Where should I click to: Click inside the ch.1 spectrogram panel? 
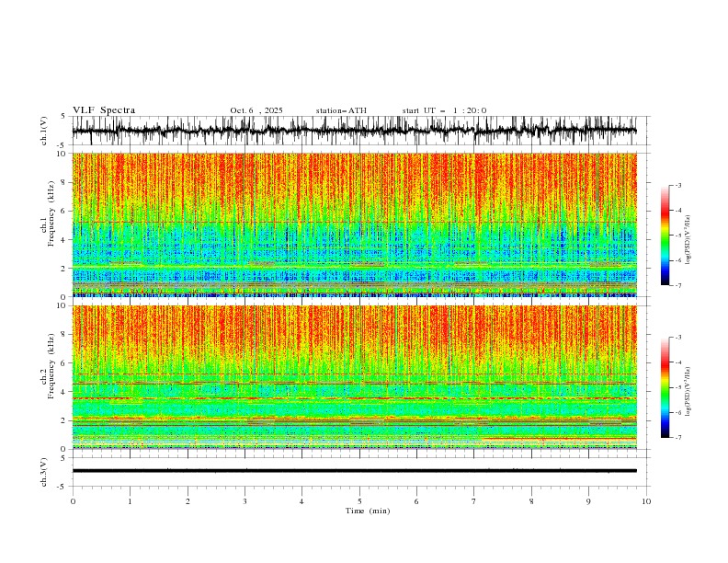[355, 224]
